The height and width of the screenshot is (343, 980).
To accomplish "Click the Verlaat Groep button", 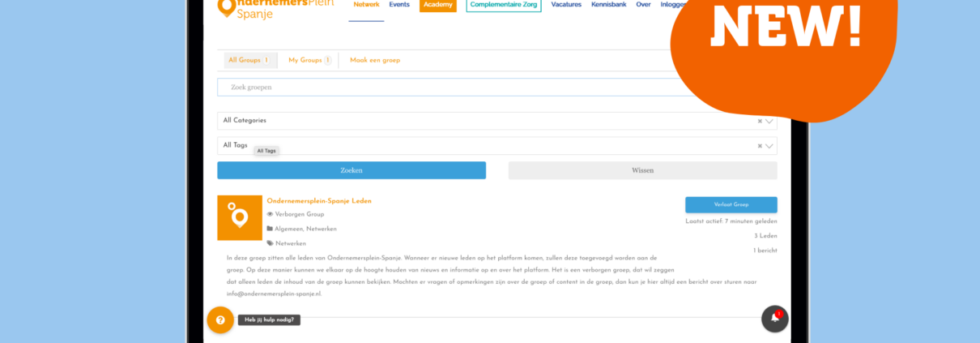I will tap(731, 205).
